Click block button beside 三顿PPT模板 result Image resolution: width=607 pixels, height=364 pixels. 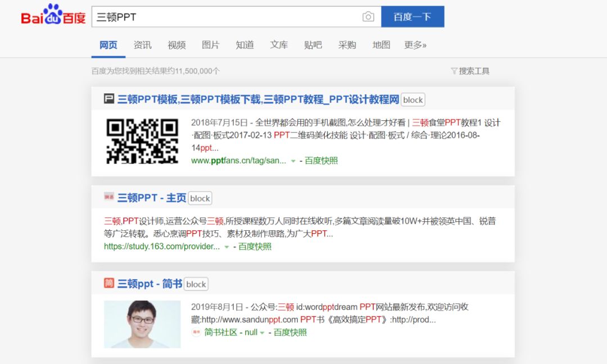[413, 100]
